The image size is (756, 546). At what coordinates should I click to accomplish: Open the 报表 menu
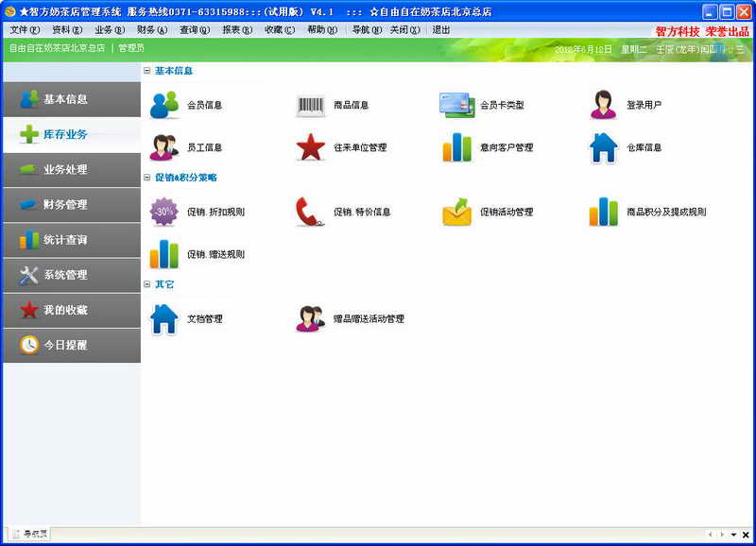pyautogui.click(x=237, y=30)
